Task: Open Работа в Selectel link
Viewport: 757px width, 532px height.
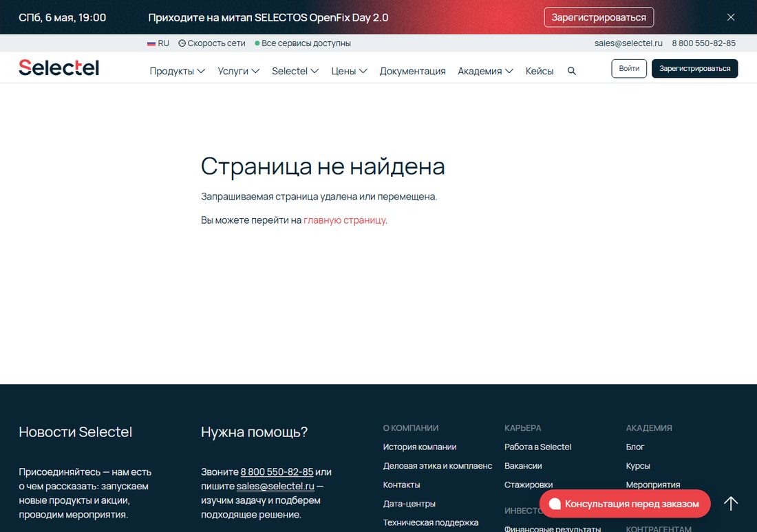Action: coord(538,447)
